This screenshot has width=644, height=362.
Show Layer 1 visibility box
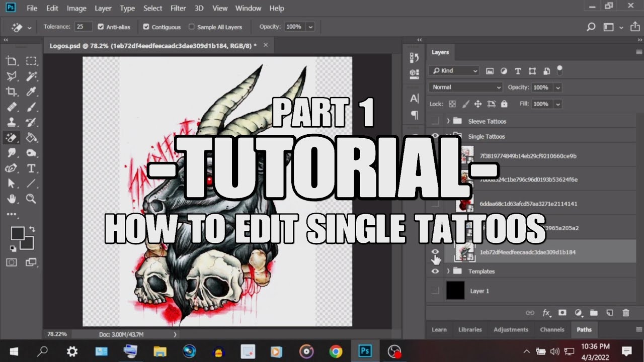(435, 291)
